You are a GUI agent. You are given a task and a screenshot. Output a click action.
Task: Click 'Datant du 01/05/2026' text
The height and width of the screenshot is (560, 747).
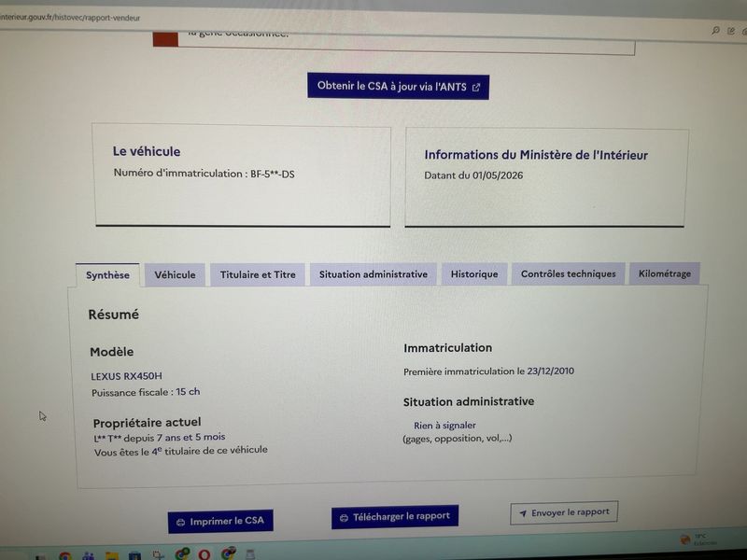pos(473,175)
